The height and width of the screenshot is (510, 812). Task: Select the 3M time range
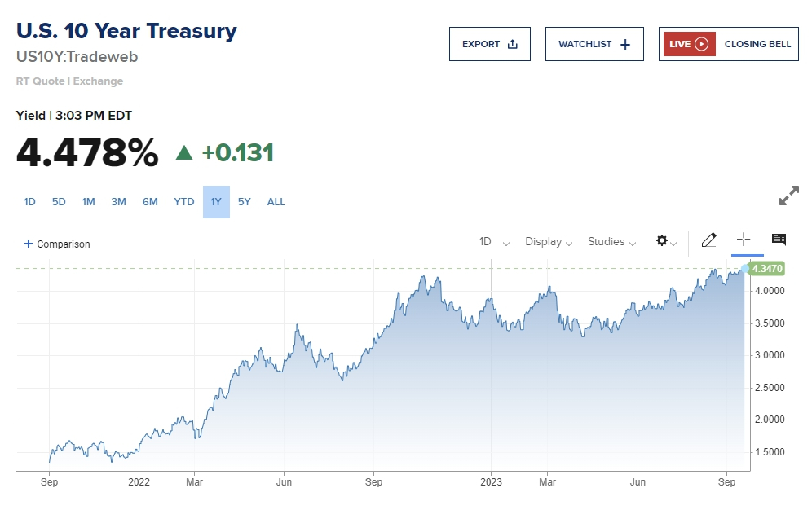119,202
